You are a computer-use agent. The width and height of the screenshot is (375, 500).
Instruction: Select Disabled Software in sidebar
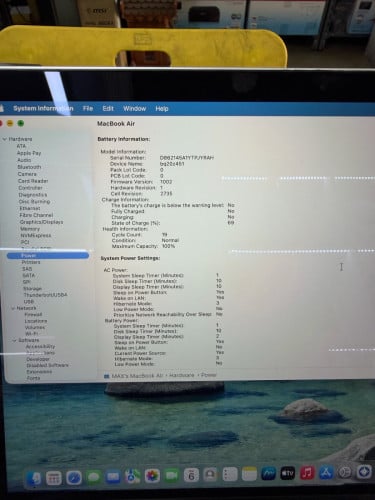pos(47,365)
